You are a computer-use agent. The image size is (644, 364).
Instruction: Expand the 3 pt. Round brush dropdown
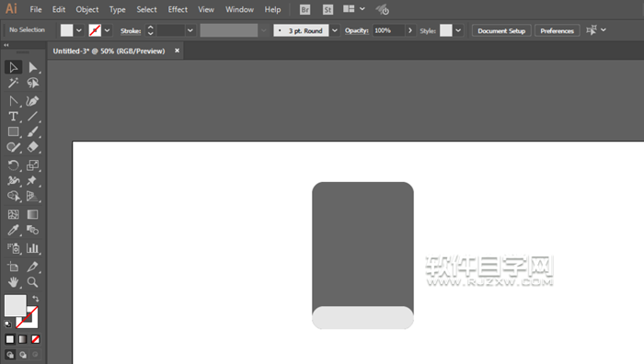click(335, 30)
